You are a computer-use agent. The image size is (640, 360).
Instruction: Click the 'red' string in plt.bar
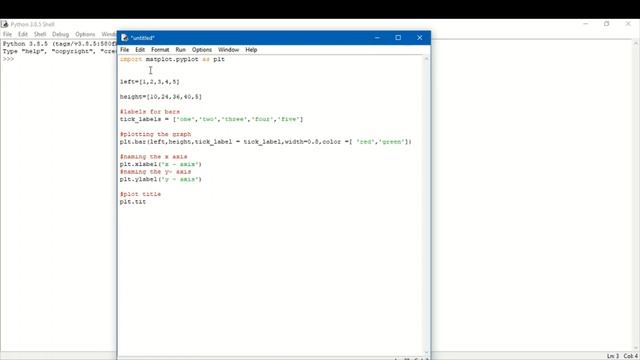365,142
